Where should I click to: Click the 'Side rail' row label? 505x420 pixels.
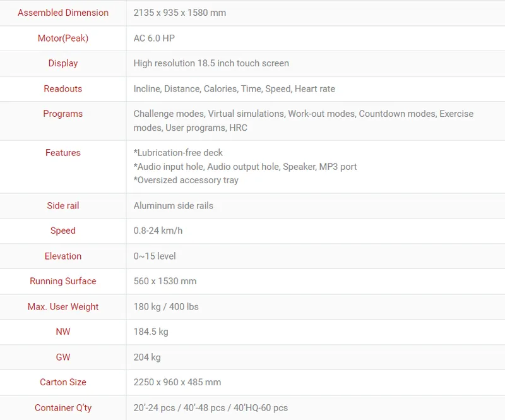63,206
